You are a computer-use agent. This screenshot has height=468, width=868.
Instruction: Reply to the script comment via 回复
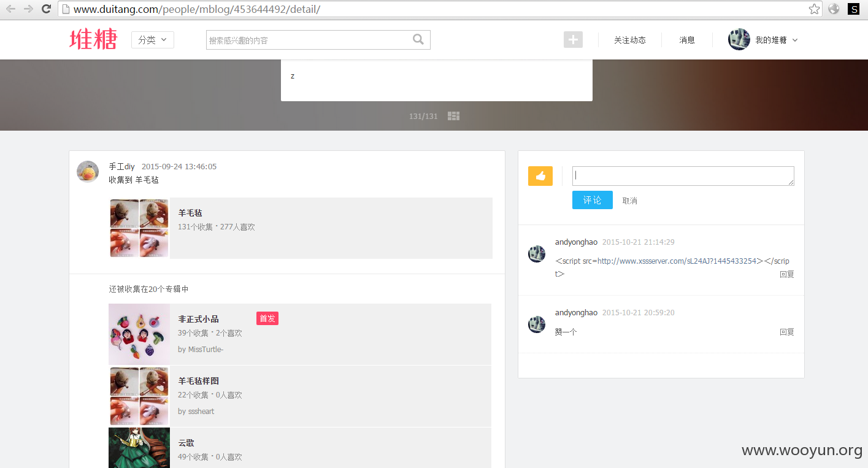[787, 274]
